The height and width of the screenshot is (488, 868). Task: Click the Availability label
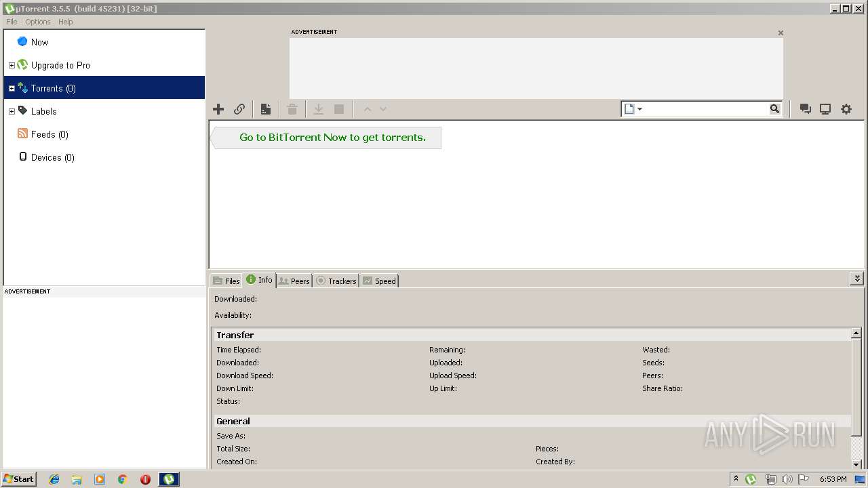tap(233, 315)
